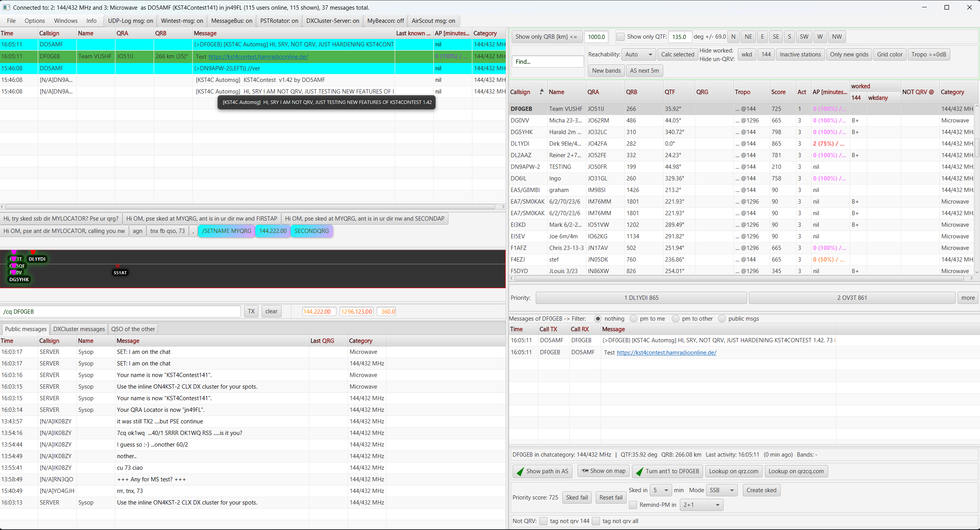Toggle UDP-Log msg on/off
This screenshot has width=980, height=530.
[131, 21]
